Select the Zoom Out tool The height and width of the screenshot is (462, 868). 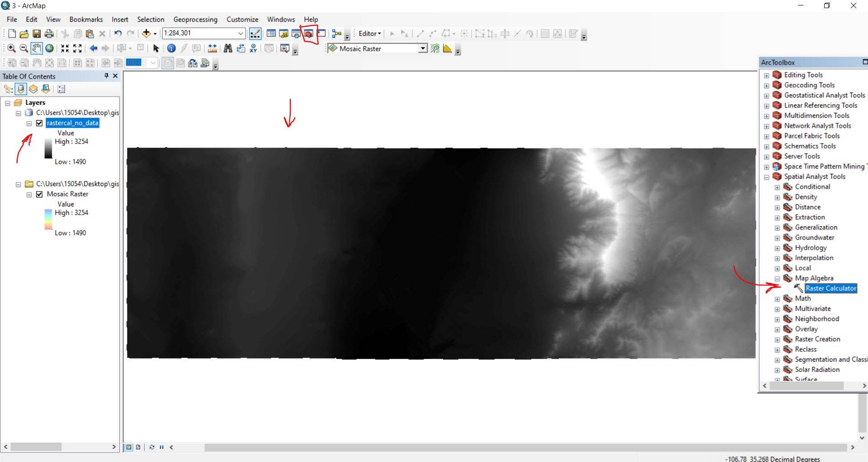click(24, 48)
